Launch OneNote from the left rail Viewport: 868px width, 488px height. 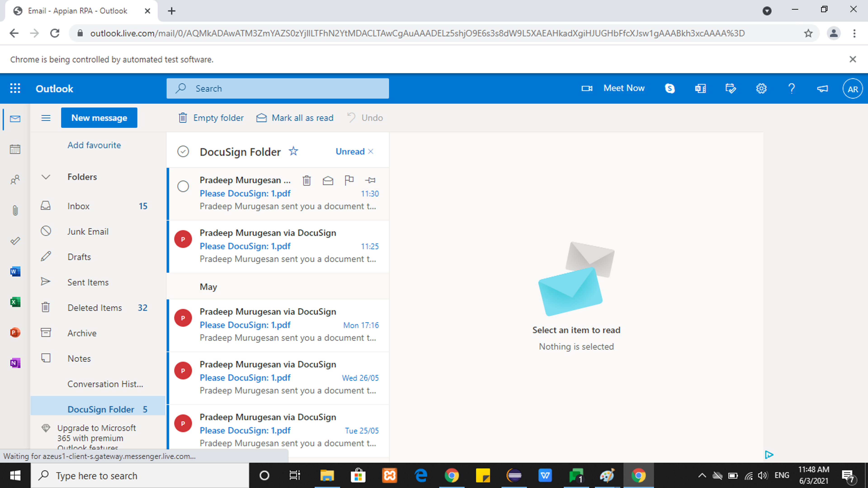point(15,363)
